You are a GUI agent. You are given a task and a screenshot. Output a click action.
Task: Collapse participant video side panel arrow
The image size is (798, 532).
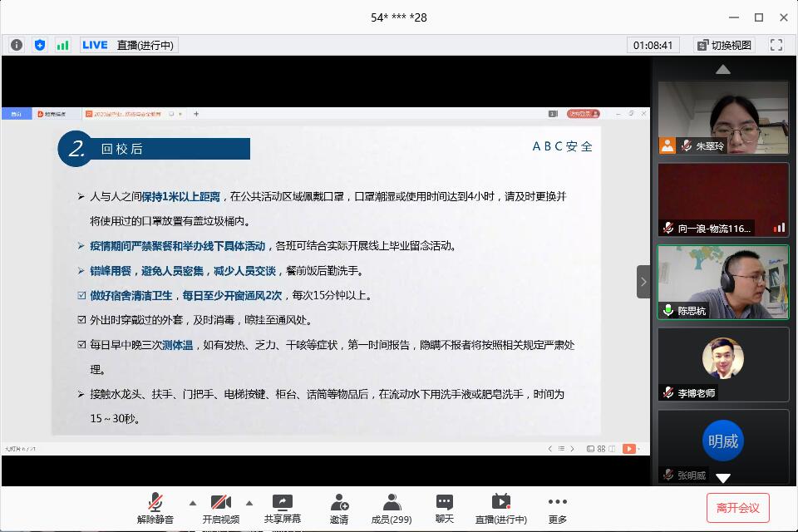[643, 282]
